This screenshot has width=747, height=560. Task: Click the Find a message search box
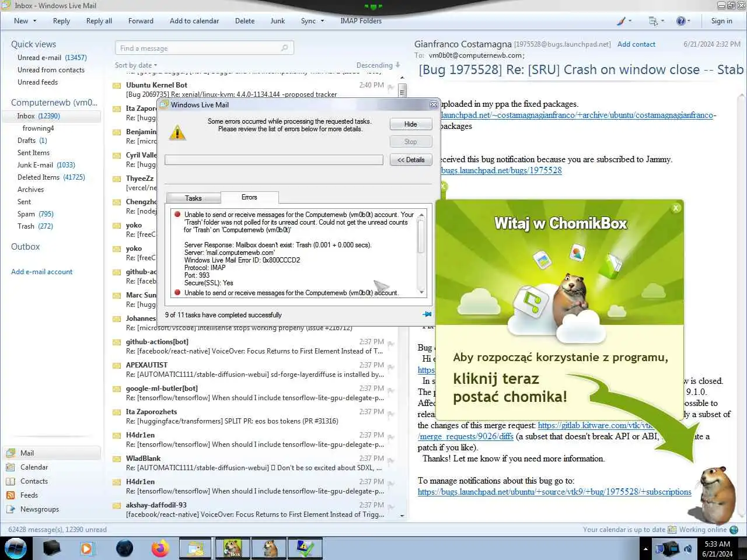coord(204,48)
